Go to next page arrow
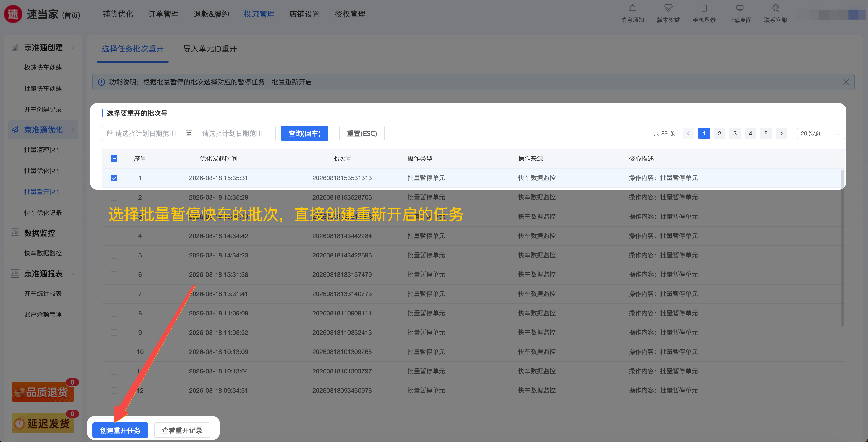 coord(781,133)
